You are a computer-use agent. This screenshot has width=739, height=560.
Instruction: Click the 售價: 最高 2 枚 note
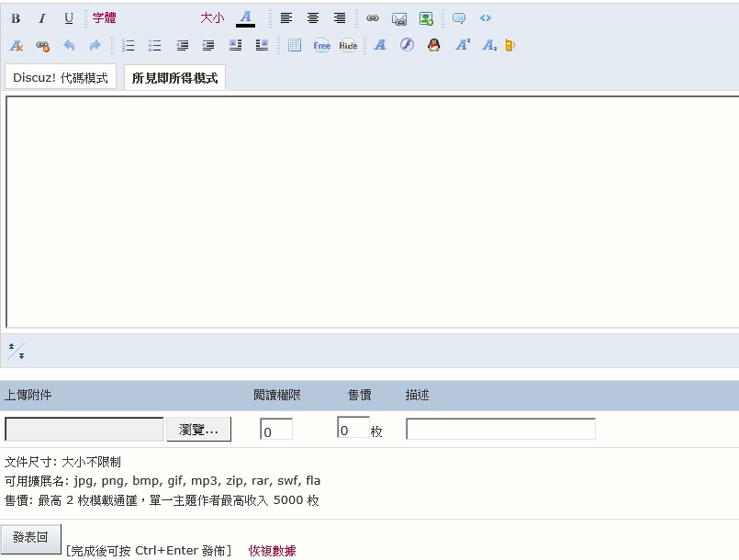(x=162, y=500)
